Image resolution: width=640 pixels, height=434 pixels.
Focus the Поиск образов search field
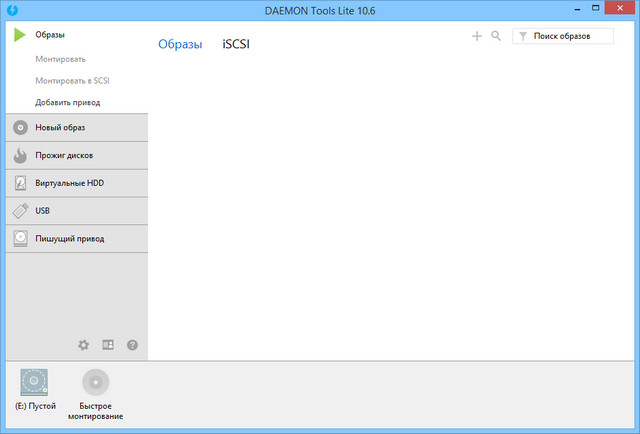coord(563,36)
